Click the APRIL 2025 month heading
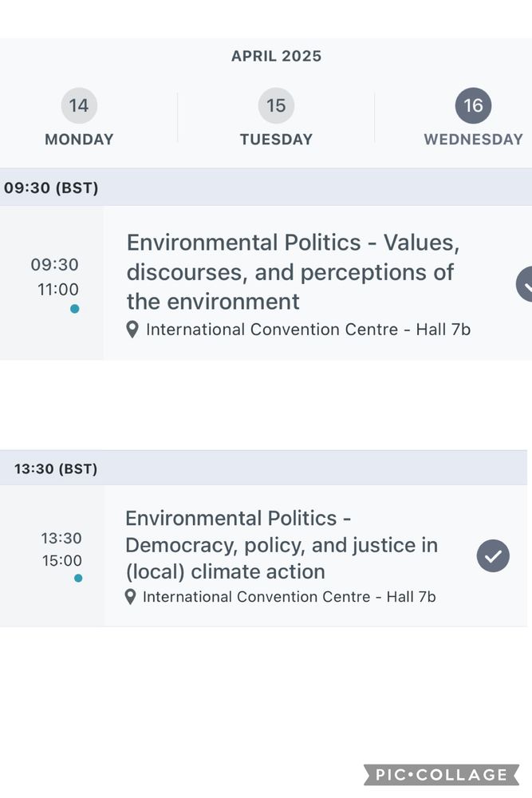 tap(276, 56)
